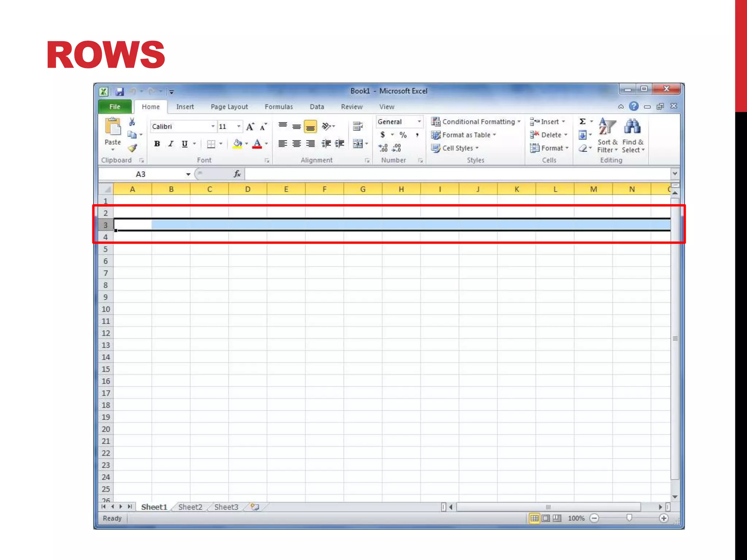Open the Formulas ribbon tab
747x560 pixels.
(x=279, y=107)
